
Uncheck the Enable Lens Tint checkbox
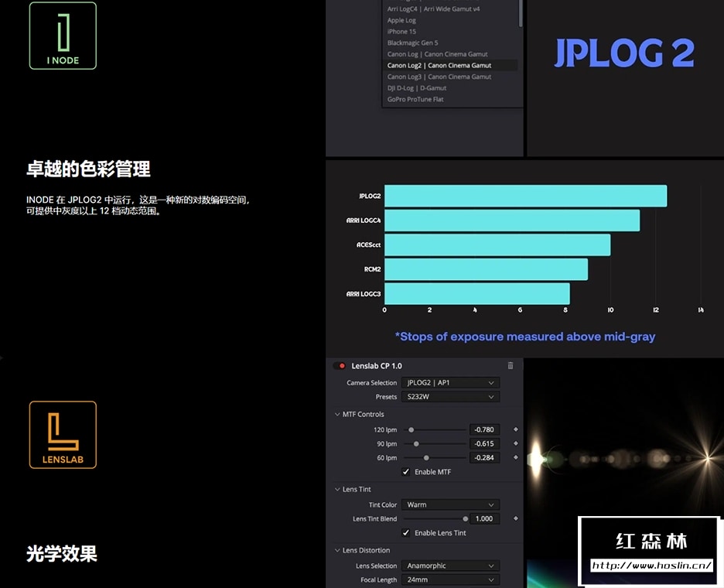[406, 532]
